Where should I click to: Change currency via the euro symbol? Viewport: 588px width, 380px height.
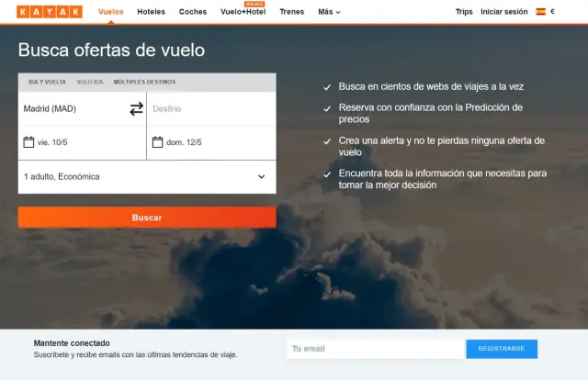click(x=553, y=12)
